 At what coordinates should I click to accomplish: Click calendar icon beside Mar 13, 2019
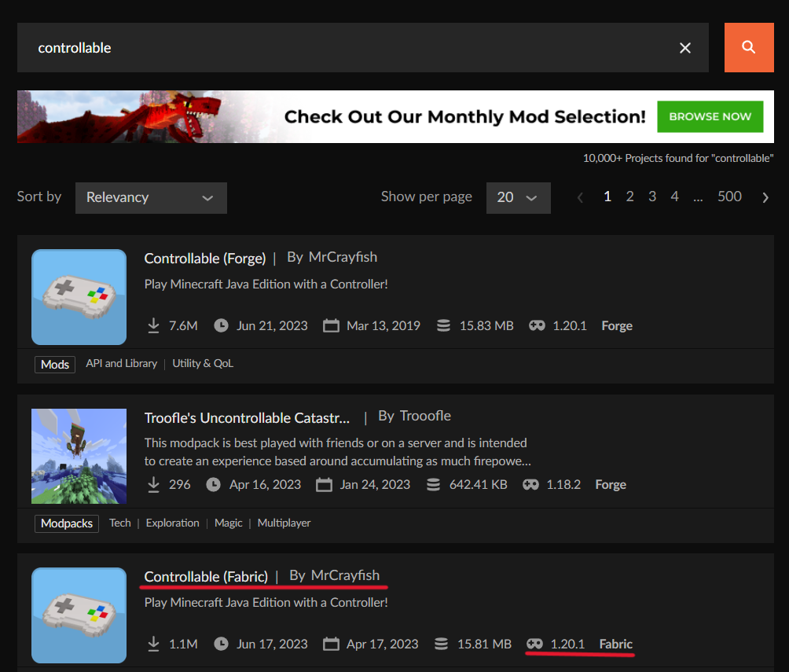point(331,325)
